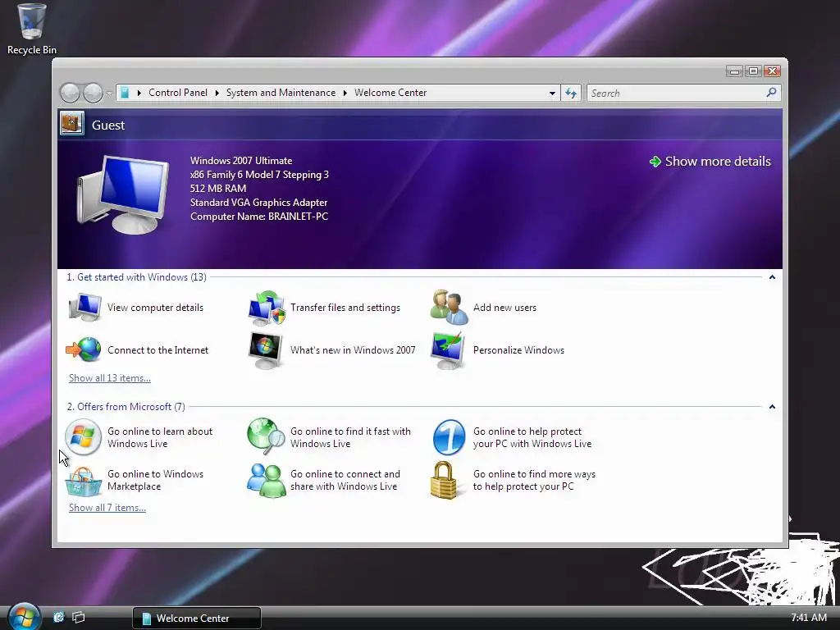Image resolution: width=840 pixels, height=630 pixels.
Task: Expand the arrow before Control Panel breadcrumb
Action: tap(139, 93)
